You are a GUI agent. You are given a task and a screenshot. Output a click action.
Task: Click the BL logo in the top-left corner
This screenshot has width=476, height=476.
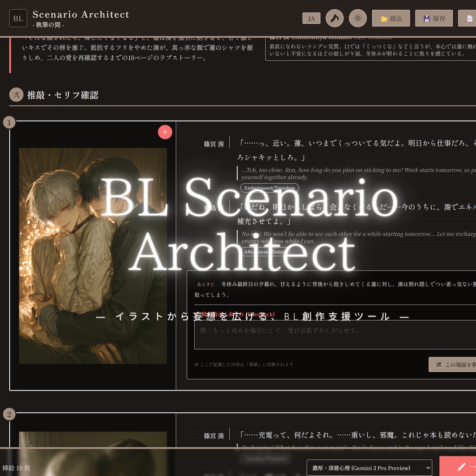point(18,19)
